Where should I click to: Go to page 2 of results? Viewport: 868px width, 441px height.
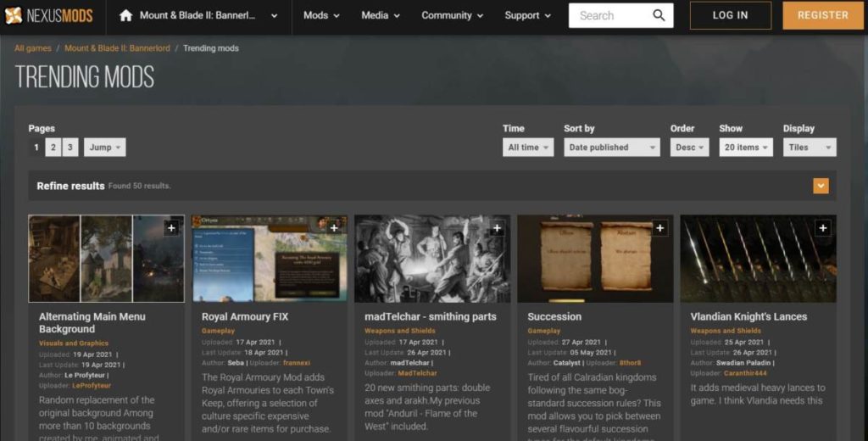[x=53, y=148]
